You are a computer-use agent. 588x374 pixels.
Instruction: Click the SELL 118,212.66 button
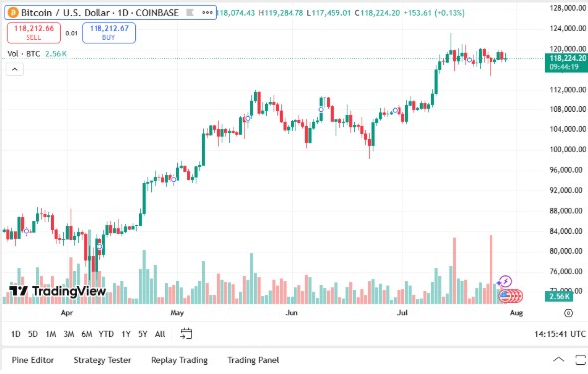[x=34, y=33]
